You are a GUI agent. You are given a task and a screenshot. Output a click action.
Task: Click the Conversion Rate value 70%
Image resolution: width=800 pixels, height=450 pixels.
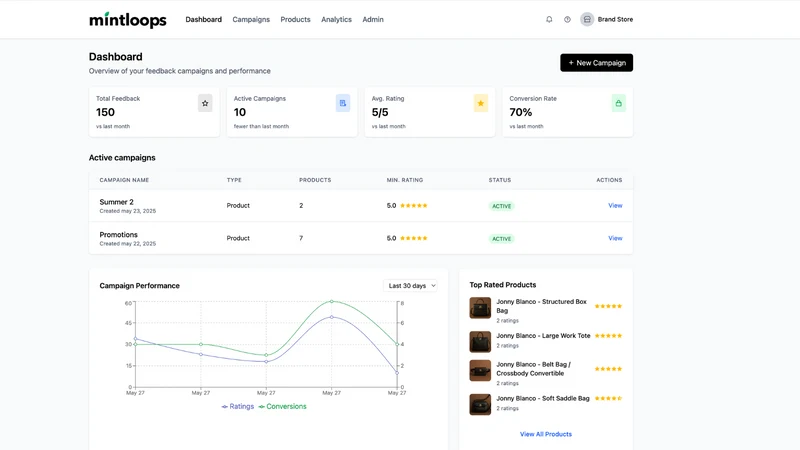[x=520, y=112]
